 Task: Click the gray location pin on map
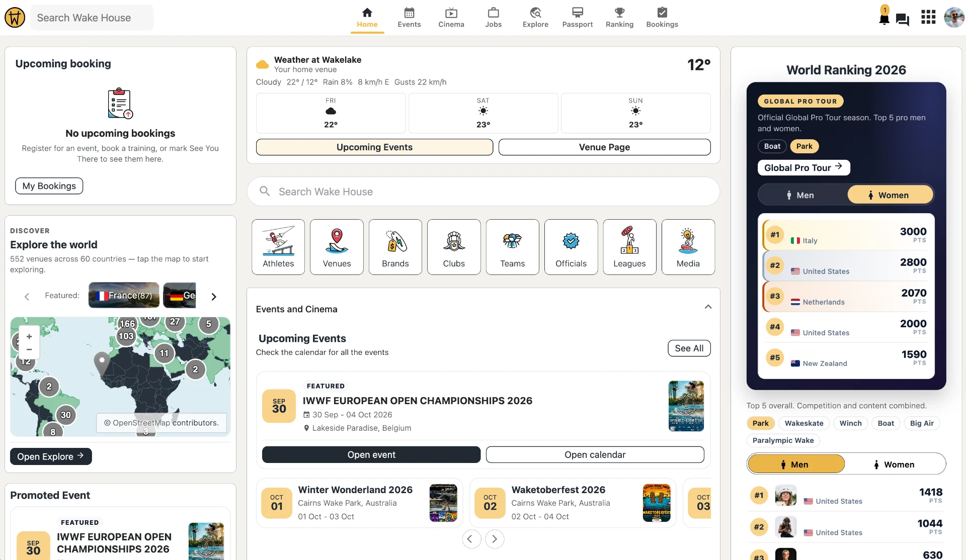pos(102,363)
